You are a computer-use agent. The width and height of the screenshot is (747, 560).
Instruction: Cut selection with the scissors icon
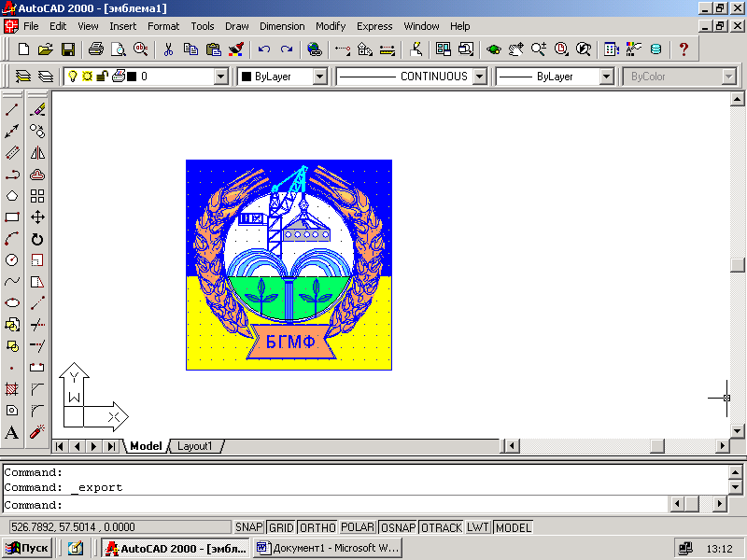(x=168, y=49)
